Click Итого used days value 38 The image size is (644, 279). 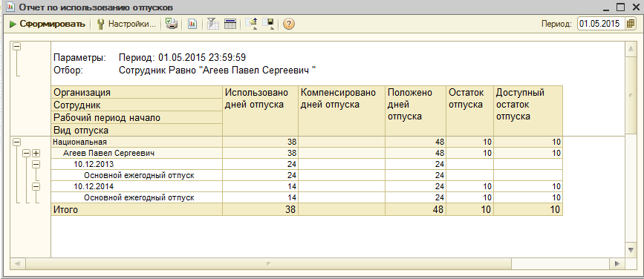[261, 210]
